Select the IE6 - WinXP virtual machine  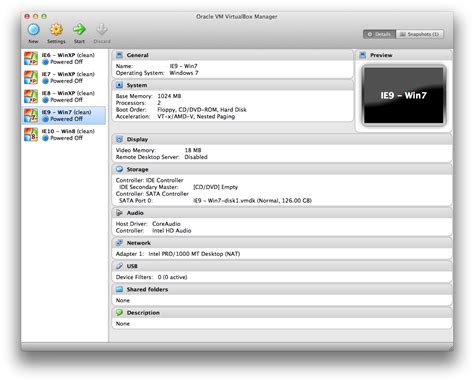pyautogui.click(x=64, y=58)
